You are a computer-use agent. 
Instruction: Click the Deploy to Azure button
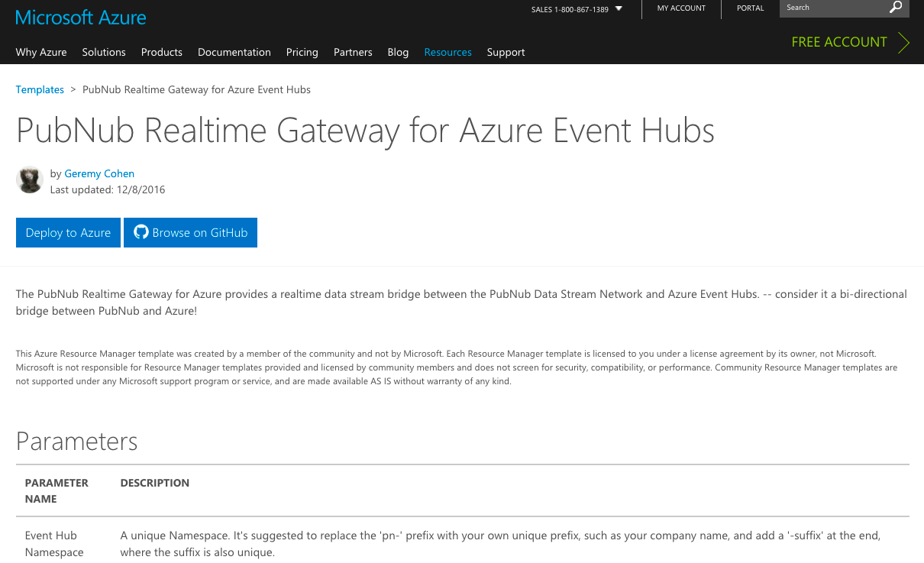68,232
